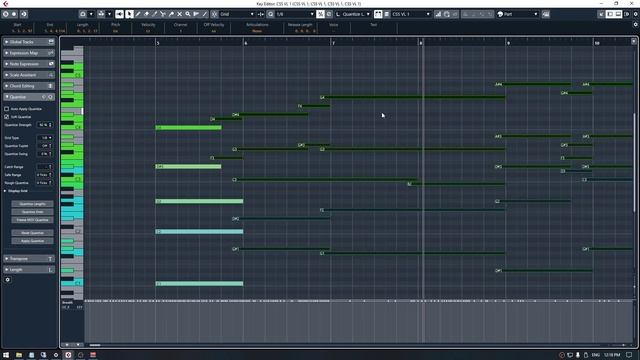Toggle left zone visibility button
The width and height of the screenshot is (640, 360).
tap(610, 14)
